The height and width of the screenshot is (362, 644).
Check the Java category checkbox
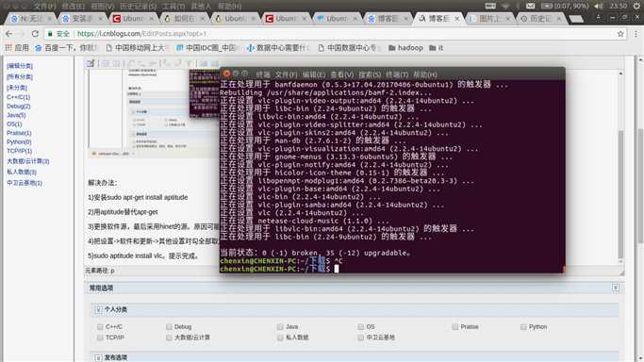(x=280, y=327)
